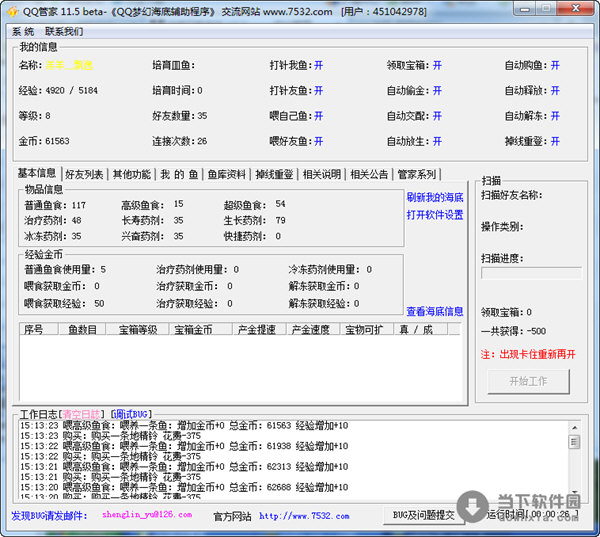Maximize the QQ管家 window

pyautogui.click(x=546, y=9)
